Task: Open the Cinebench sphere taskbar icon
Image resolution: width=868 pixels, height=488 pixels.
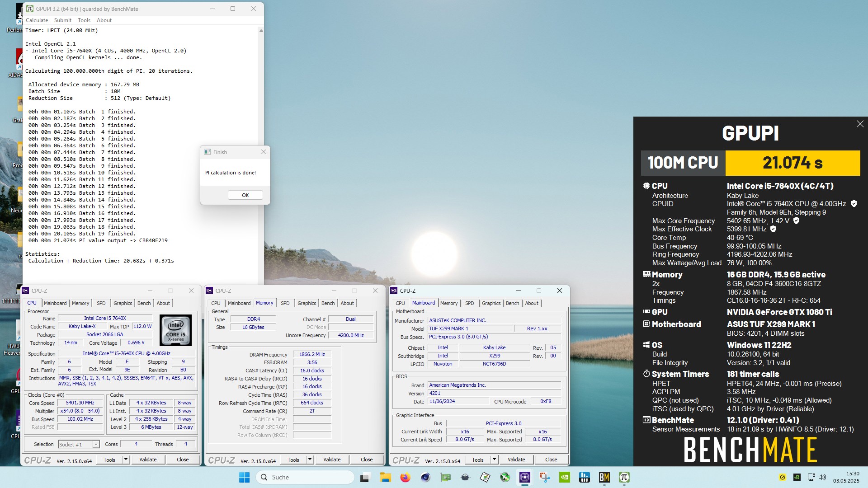Action: coord(425,477)
